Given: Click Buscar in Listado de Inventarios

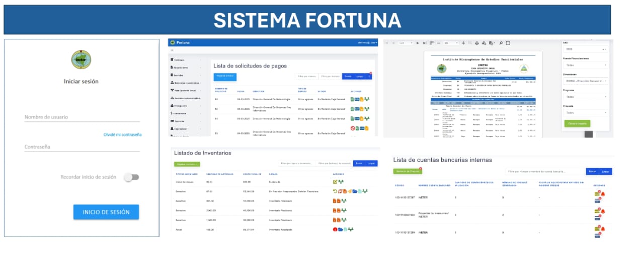Looking at the screenshot, I should click(x=359, y=164).
